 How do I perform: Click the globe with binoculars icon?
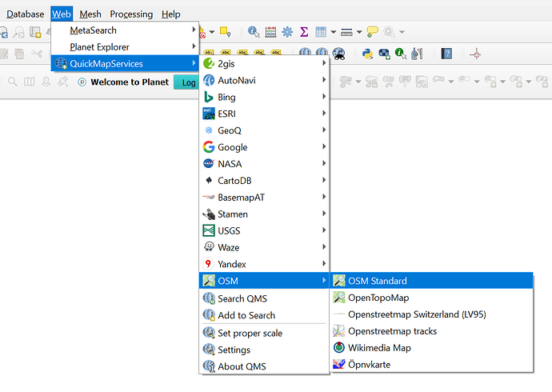tap(339, 54)
